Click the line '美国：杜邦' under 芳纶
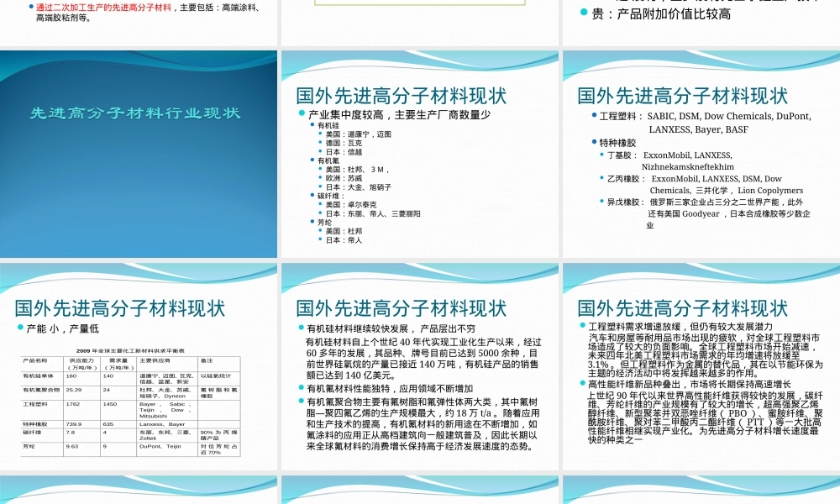Screen dimensions: 840x504 (344, 231)
